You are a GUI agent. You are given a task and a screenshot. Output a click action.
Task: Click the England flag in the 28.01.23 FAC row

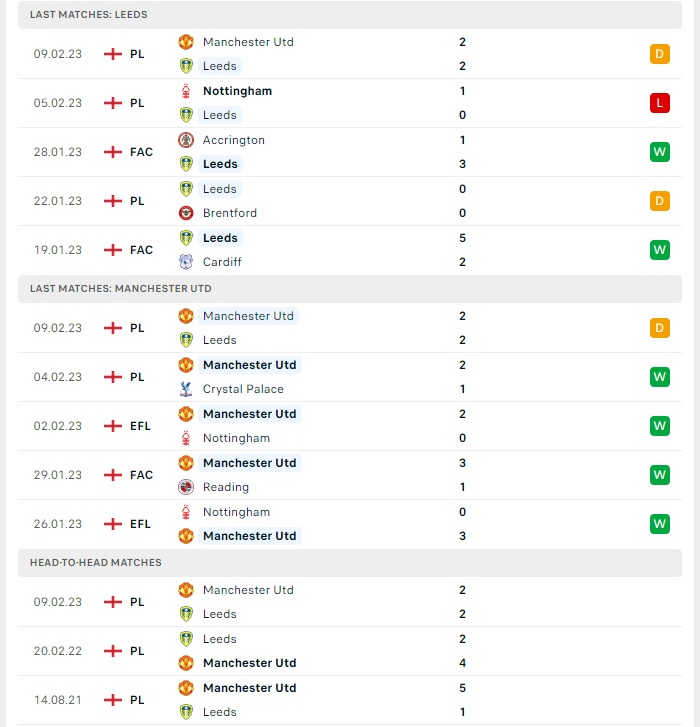pos(113,152)
